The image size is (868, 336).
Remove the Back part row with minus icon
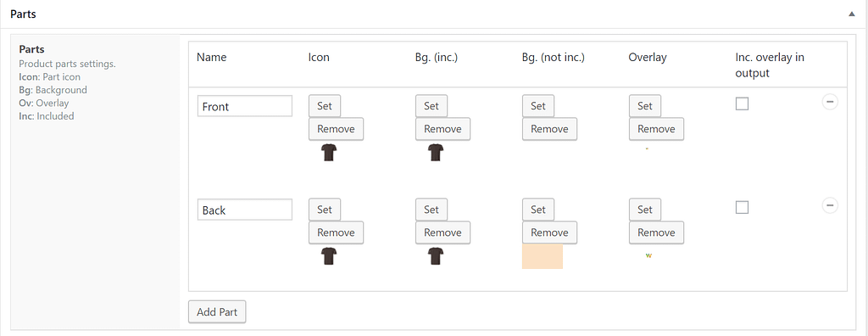point(830,205)
